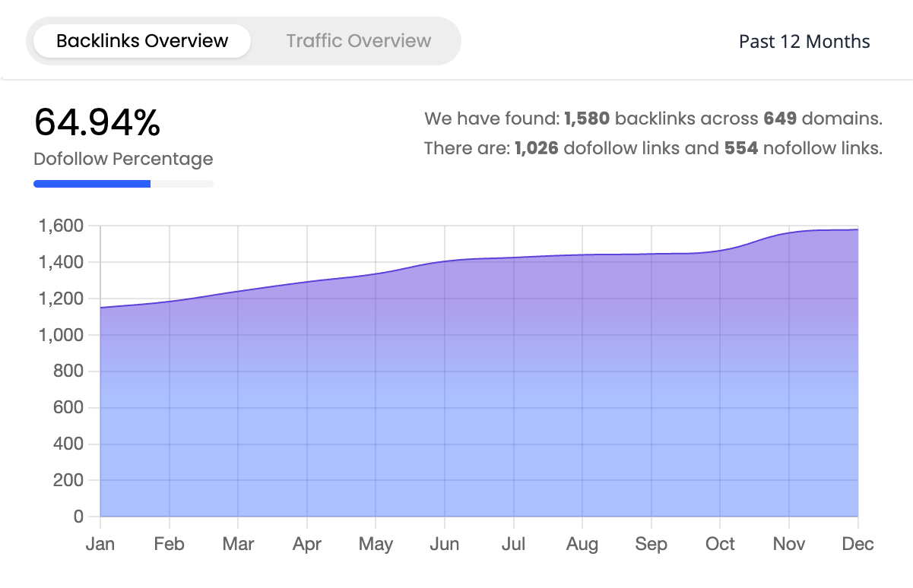Open the Past 12 Months range selector
This screenshot has width=913, height=588.
pos(804,41)
